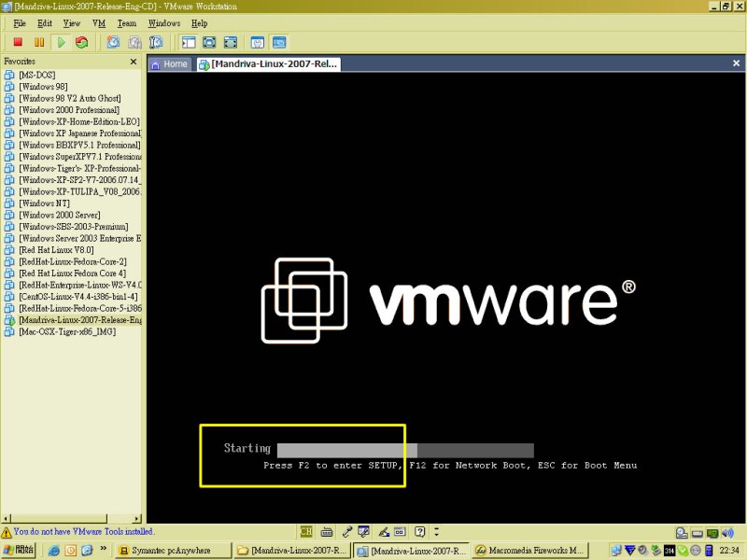This screenshot has width=747, height=560.
Task: Click the IME keyboard icon on language bar
Action: (327, 532)
